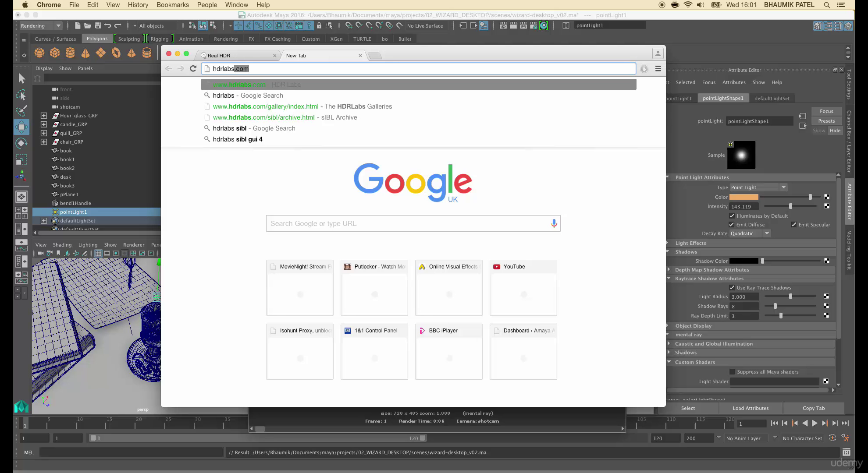
Task: Open YouTube most-visited tile
Action: pyautogui.click(x=523, y=288)
